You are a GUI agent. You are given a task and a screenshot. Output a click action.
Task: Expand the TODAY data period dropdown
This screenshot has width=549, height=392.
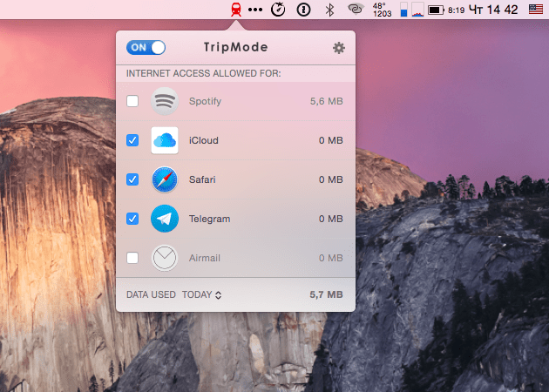201,294
